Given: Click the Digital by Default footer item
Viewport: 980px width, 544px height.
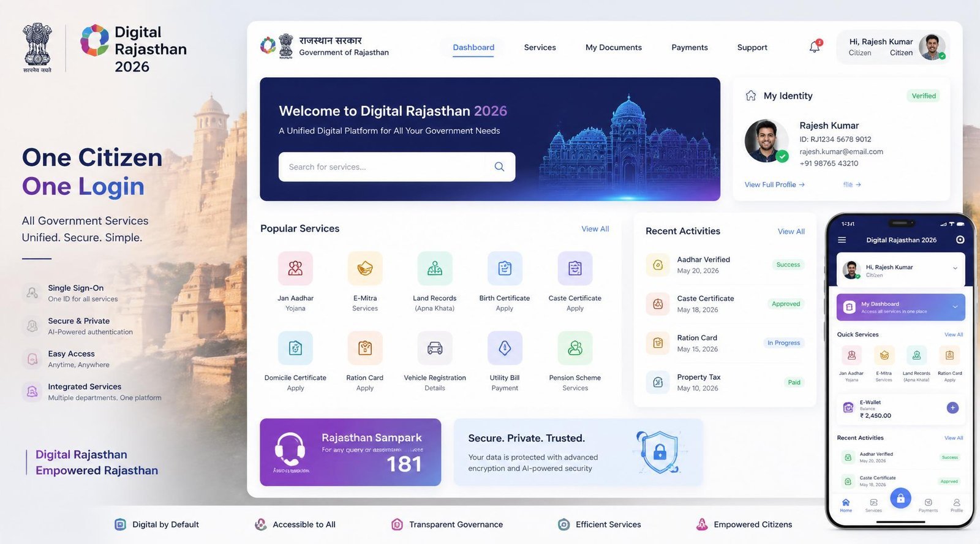Looking at the screenshot, I should [x=157, y=524].
